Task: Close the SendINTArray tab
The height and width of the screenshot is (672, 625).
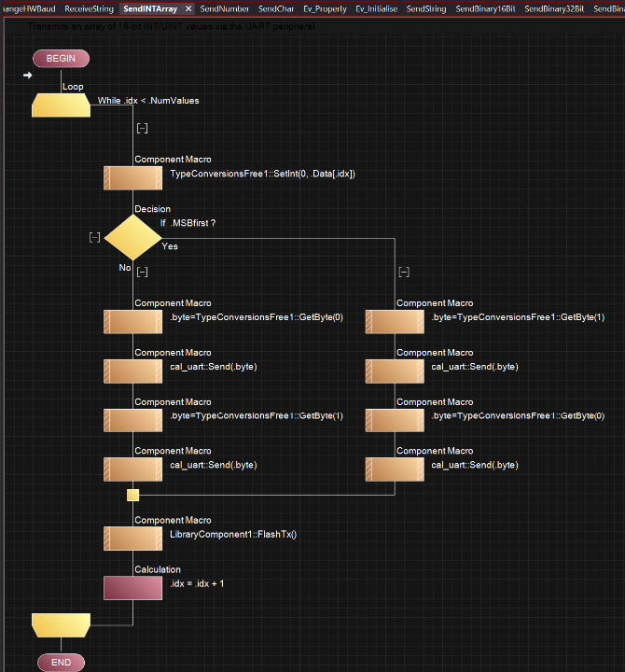Action: tap(187, 8)
